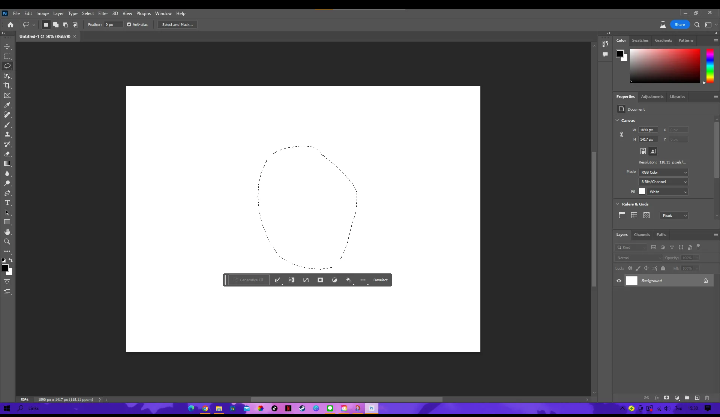Click the lock icon on Background layer
The image size is (720, 417).
pyautogui.click(x=706, y=281)
